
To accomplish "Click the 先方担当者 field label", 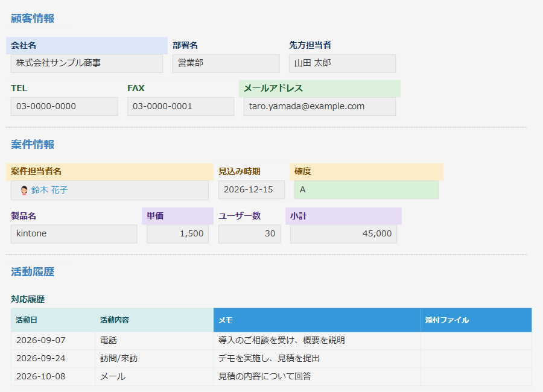I will pos(310,45).
